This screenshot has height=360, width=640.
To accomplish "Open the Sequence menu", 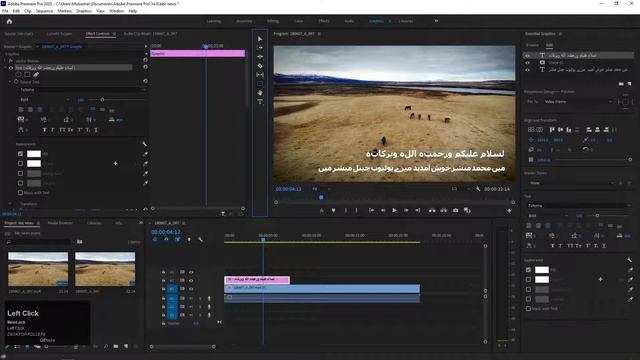I will [44, 11].
